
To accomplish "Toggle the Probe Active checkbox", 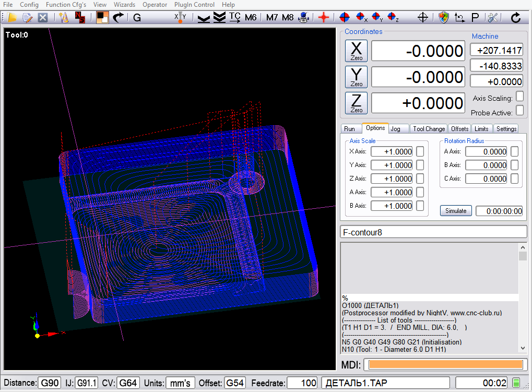I will [x=519, y=111].
